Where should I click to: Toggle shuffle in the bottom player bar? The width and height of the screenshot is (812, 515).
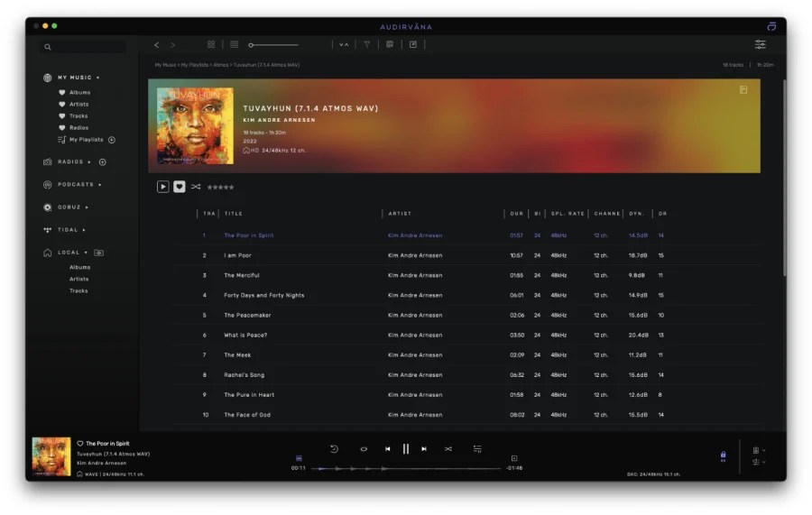coord(448,448)
